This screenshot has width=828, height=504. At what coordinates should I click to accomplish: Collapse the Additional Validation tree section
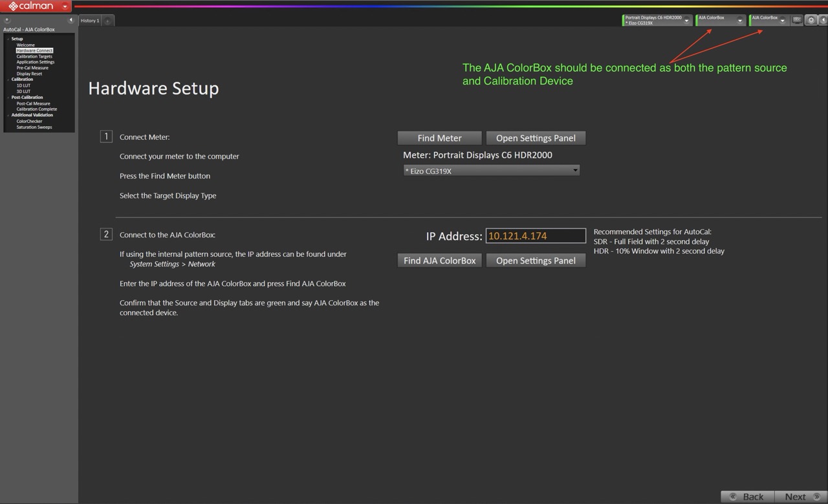pos(8,115)
